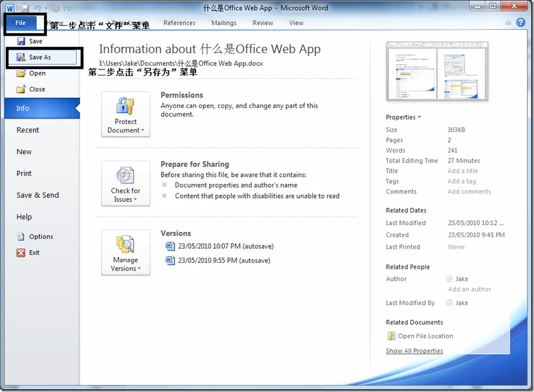Click the document path I:\Users\Jake\Documents text
This screenshot has width=534, height=392.
point(181,63)
